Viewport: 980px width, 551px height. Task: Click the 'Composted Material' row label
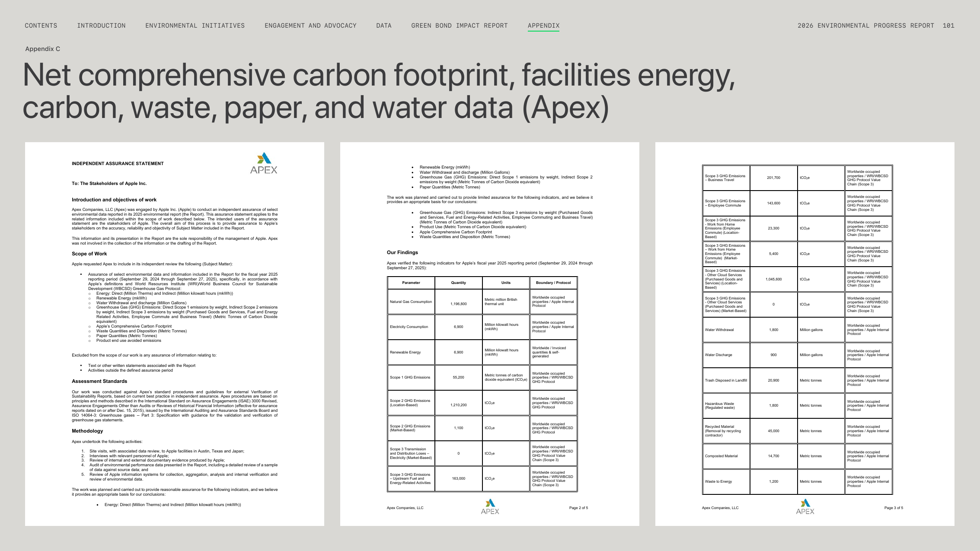(721, 456)
